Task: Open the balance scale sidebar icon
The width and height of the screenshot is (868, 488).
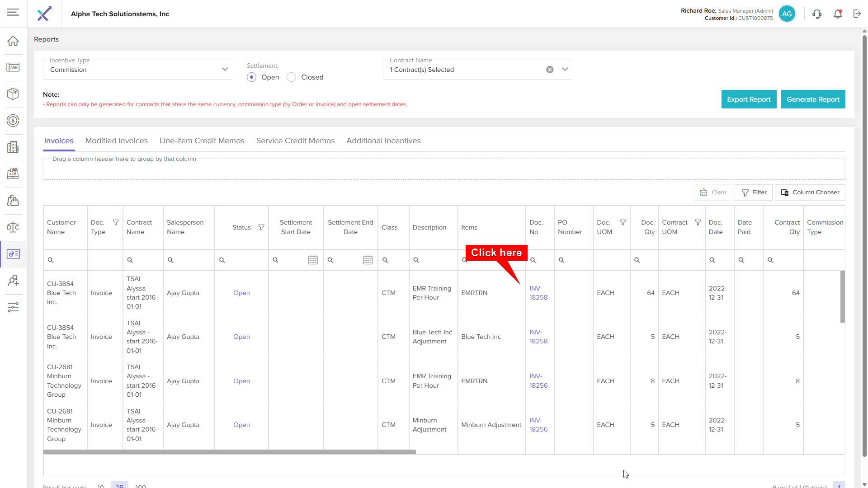Action: click(13, 227)
